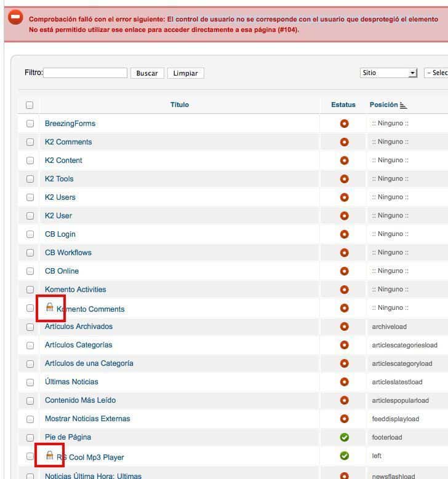Publish the Artículos Archivados module via status icon
The height and width of the screenshot is (479, 448).
(344, 327)
